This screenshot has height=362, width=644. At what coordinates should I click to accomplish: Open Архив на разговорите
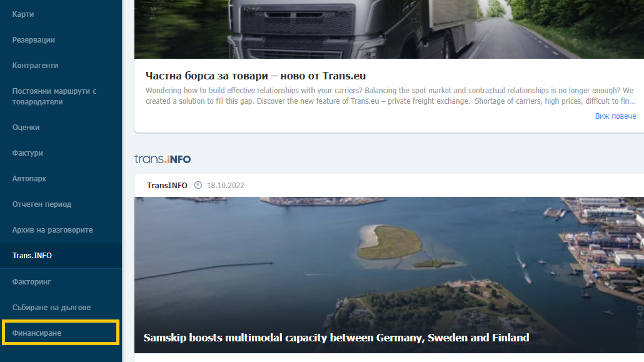pos(53,229)
